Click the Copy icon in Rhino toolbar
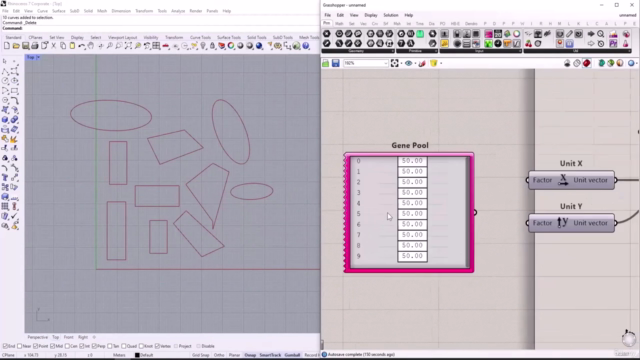 [63, 46]
